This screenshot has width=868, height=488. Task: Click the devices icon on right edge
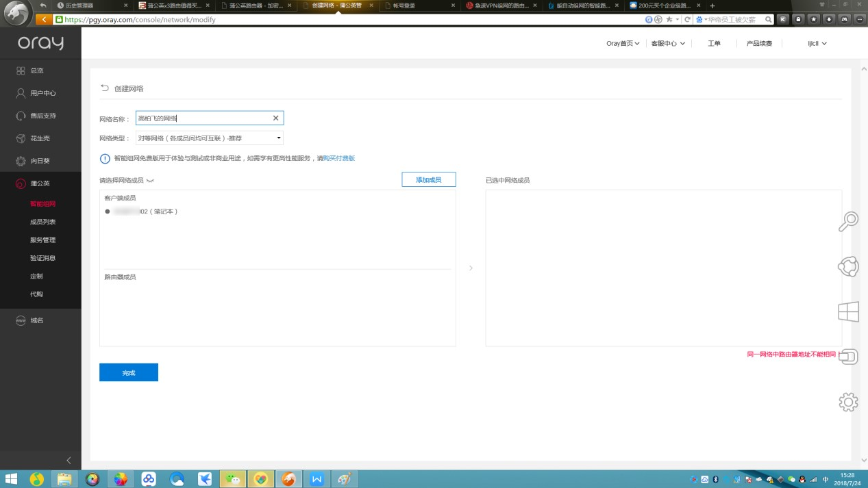pyautogui.click(x=848, y=357)
